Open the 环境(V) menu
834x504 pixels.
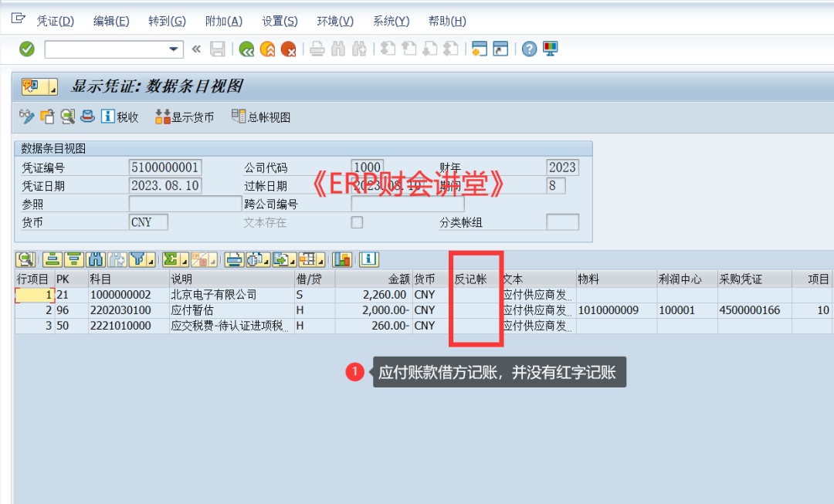click(335, 21)
